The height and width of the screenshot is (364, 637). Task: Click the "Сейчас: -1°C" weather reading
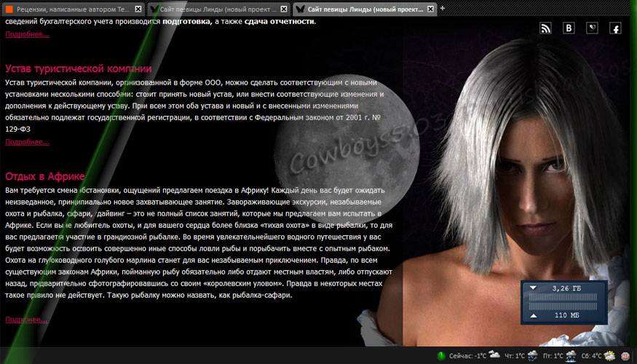pos(467,356)
